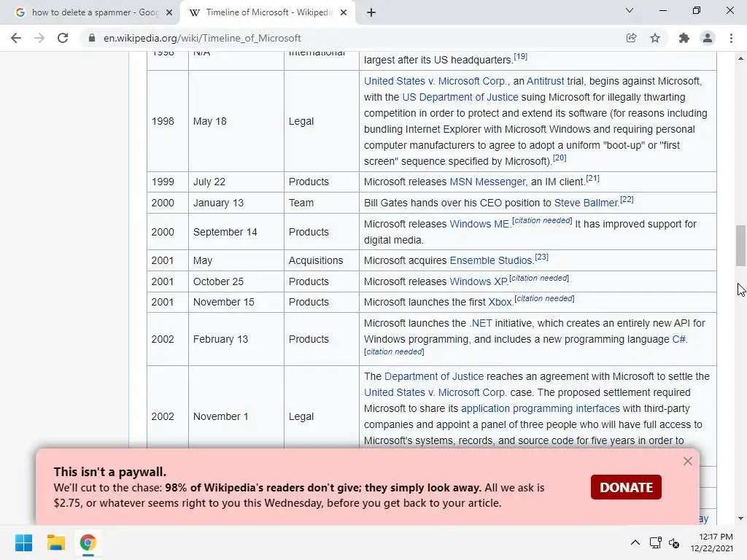Follow the .NET link

[x=481, y=323]
